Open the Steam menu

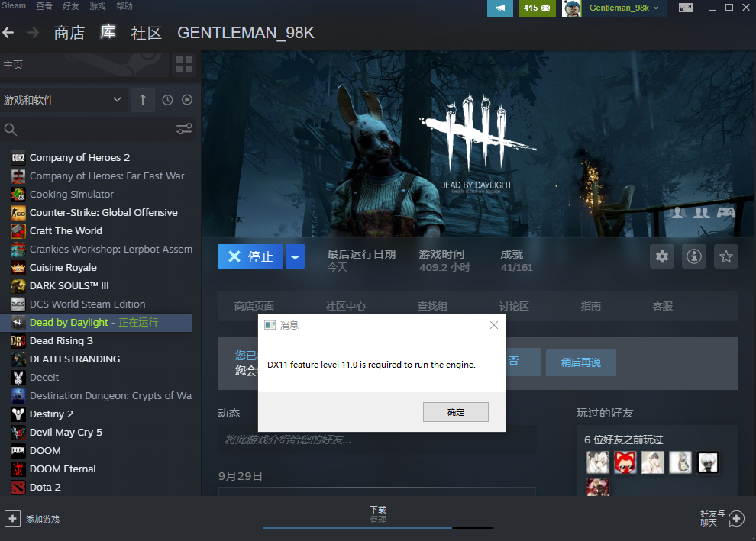14,6
